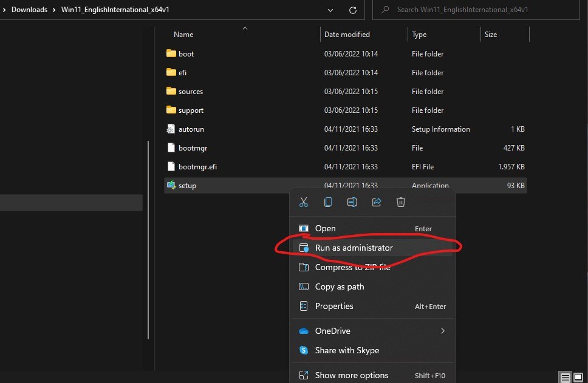The width and height of the screenshot is (588, 383).
Task: Click the EFI File type cell
Action: coord(423,167)
